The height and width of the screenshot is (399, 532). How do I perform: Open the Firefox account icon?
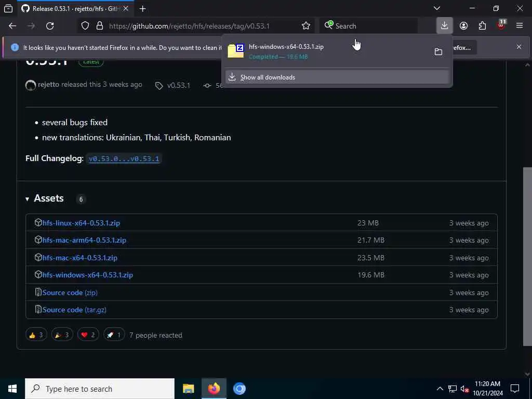(x=463, y=26)
